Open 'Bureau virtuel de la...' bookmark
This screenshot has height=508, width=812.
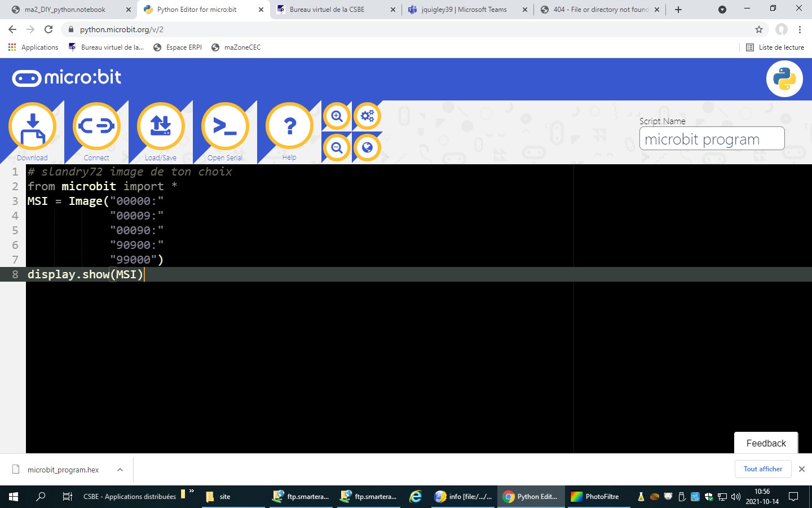[x=106, y=47]
